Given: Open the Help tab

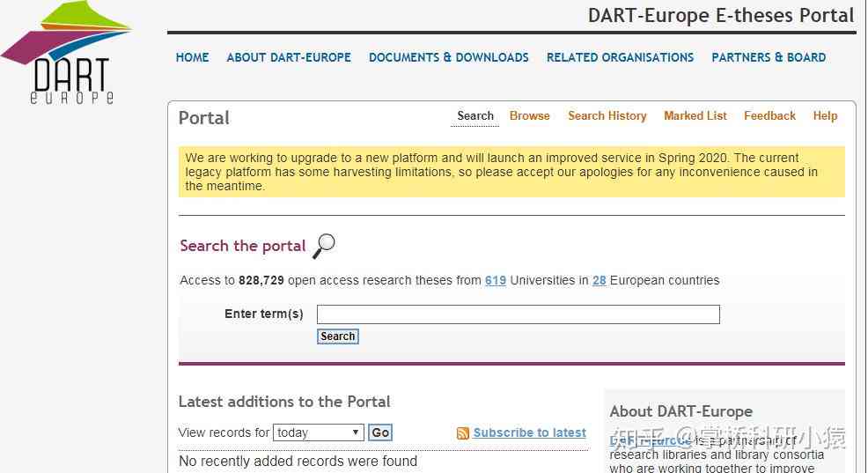Looking at the screenshot, I should pos(825,115).
